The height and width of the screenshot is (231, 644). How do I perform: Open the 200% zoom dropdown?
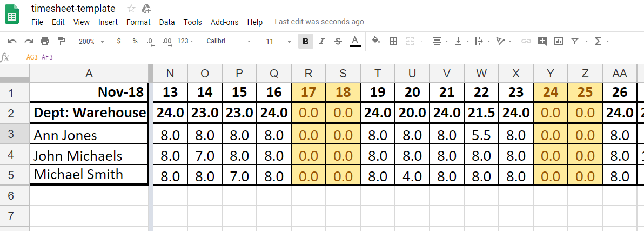click(x=90, y=41)
